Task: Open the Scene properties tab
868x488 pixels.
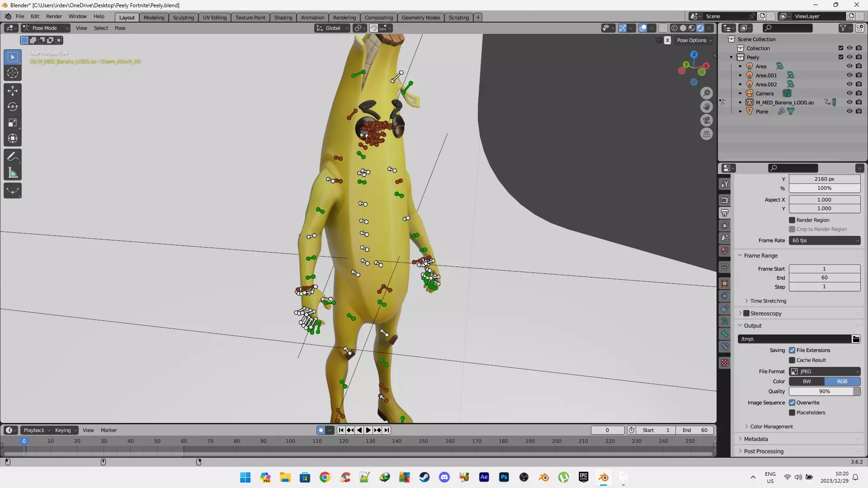Action: point(725,238)
